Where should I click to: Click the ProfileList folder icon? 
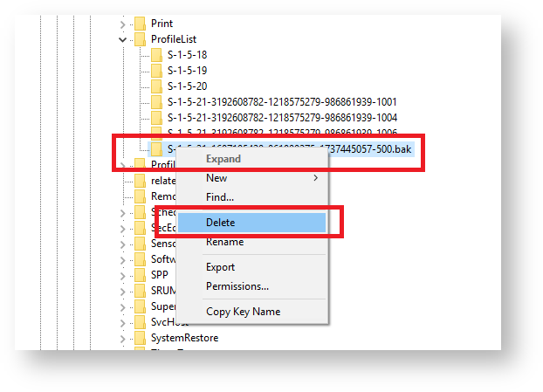140,39
